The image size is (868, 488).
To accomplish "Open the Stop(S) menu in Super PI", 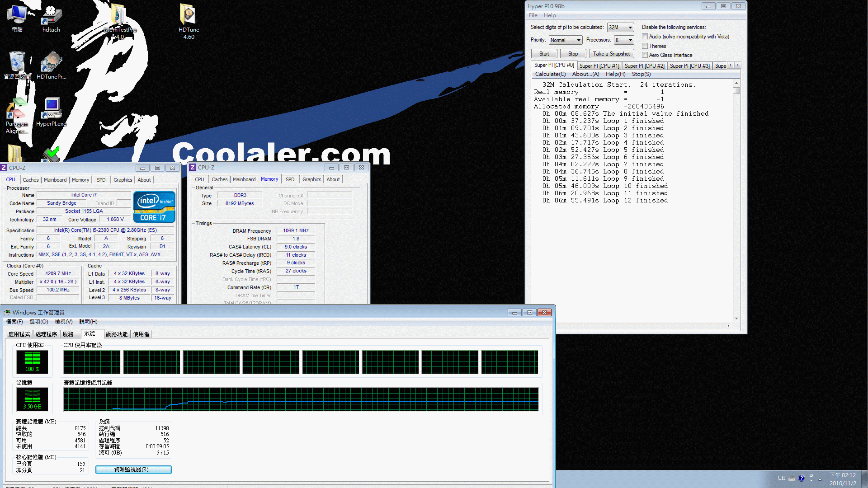I will tap(641, 74).
